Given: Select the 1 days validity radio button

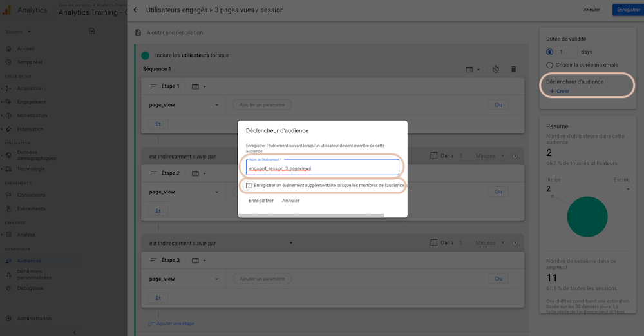Looking at the screenshot, I should [549, 52].
